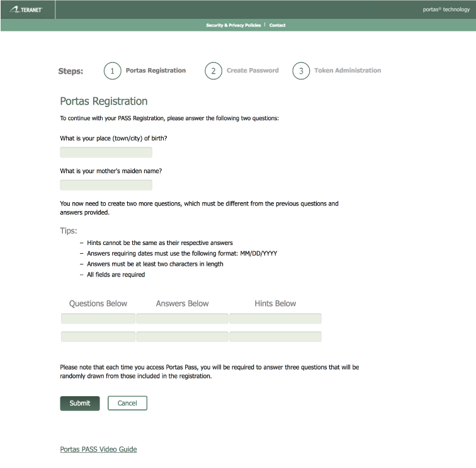Select the Portas Registration step label
Viewport: 476px width, 468px height.
(156, 71)
